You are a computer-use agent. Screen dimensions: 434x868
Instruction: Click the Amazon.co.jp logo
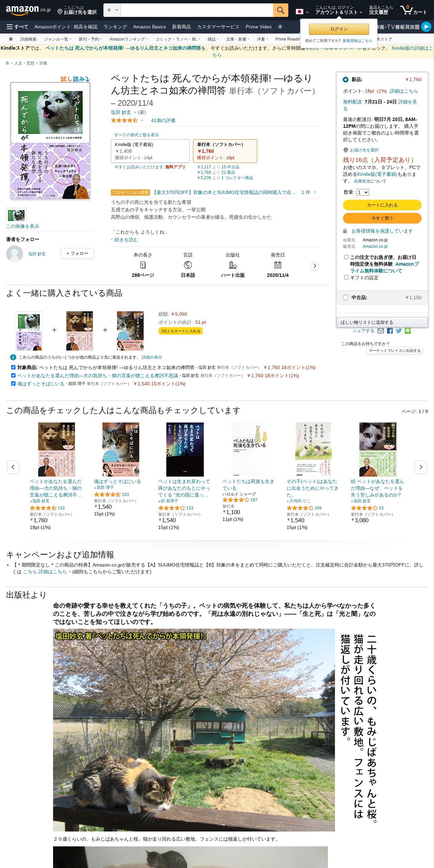28,10
